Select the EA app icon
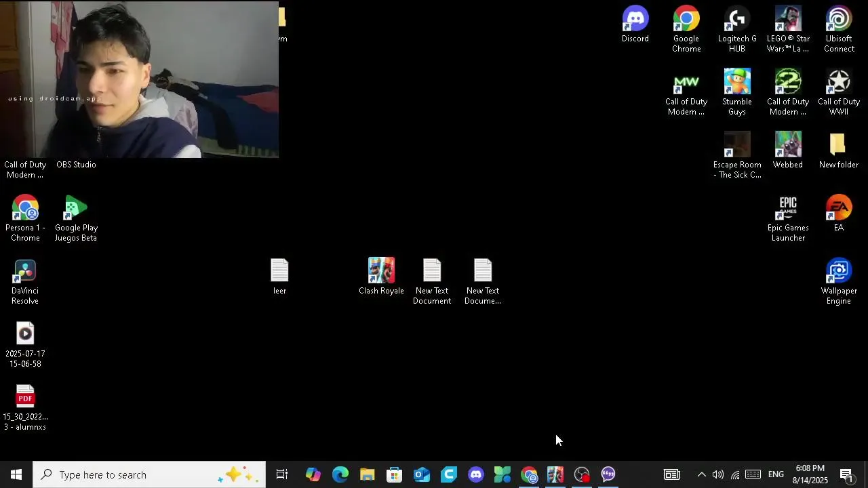The height and width of the screenshot is (488, 868). tap(839, 214)
